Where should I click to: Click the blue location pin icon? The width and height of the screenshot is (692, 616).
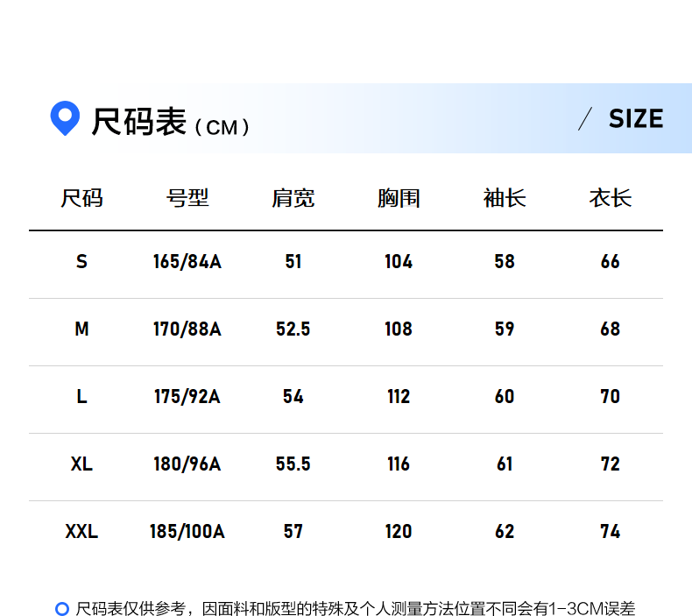65,118
